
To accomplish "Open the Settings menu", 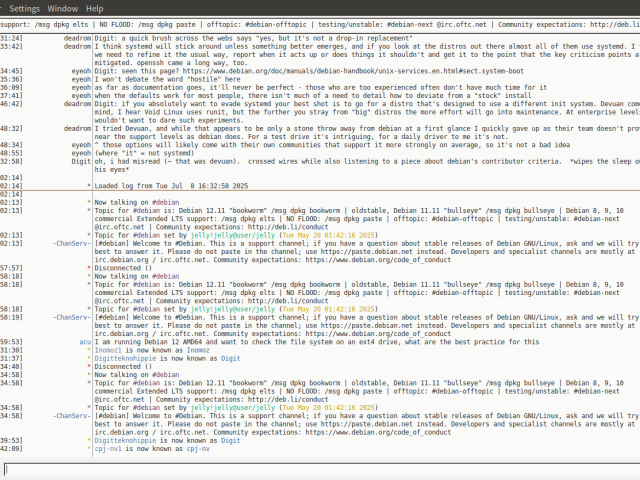I will 24,9.
